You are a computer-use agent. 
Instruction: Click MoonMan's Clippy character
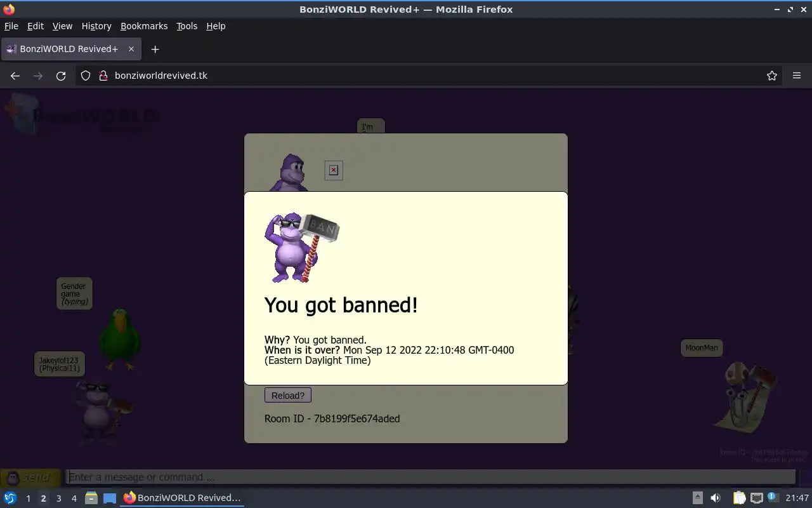(746, 397)
